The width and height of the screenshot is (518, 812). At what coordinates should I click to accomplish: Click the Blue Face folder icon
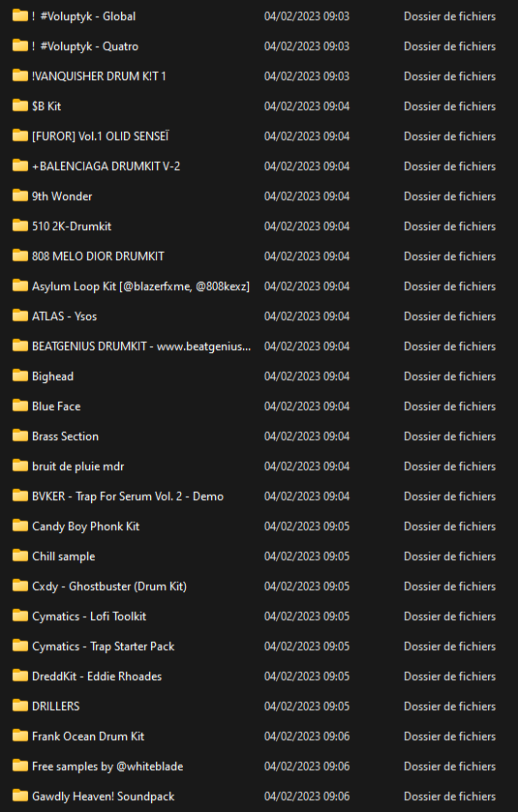20,406
